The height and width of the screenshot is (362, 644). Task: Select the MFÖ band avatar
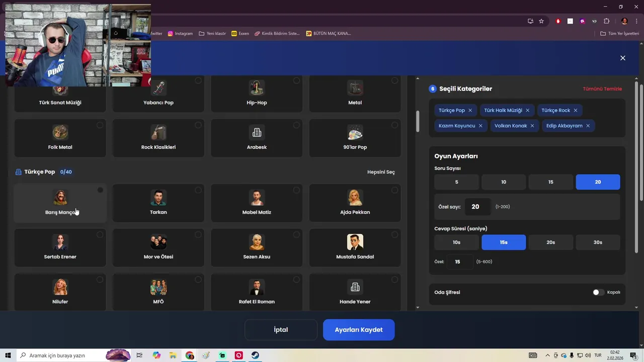(x=158, y=287)
